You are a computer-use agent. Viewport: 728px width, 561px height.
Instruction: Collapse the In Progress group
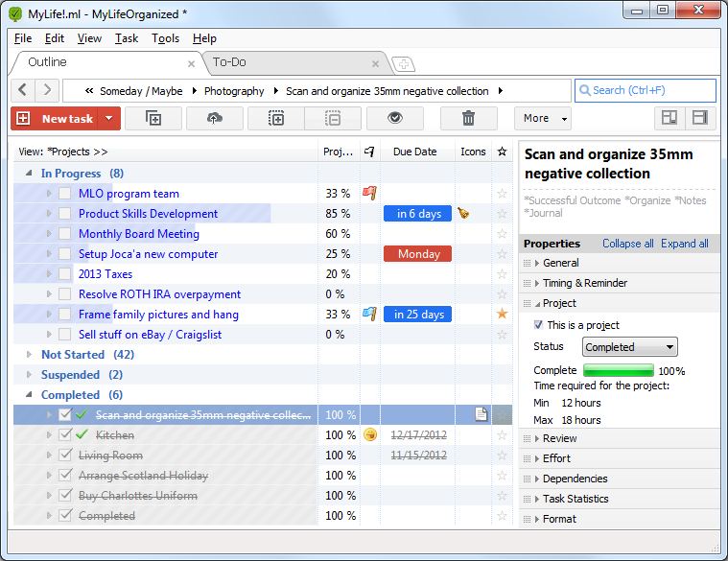pyautogui.click(x=29, y=173)
